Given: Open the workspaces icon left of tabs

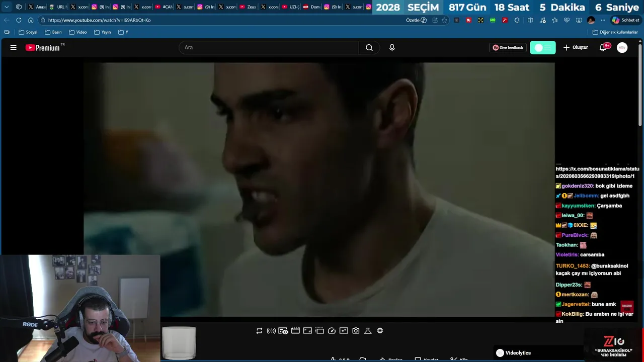Looking at the screenshot, I should click(19, 7).
